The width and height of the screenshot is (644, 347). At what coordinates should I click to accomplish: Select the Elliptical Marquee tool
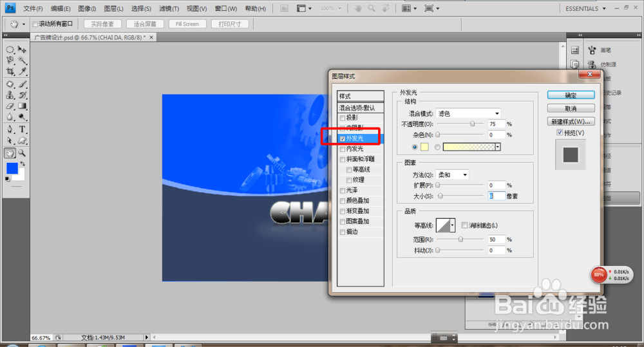pyautogui.click(x=10, y=50)
